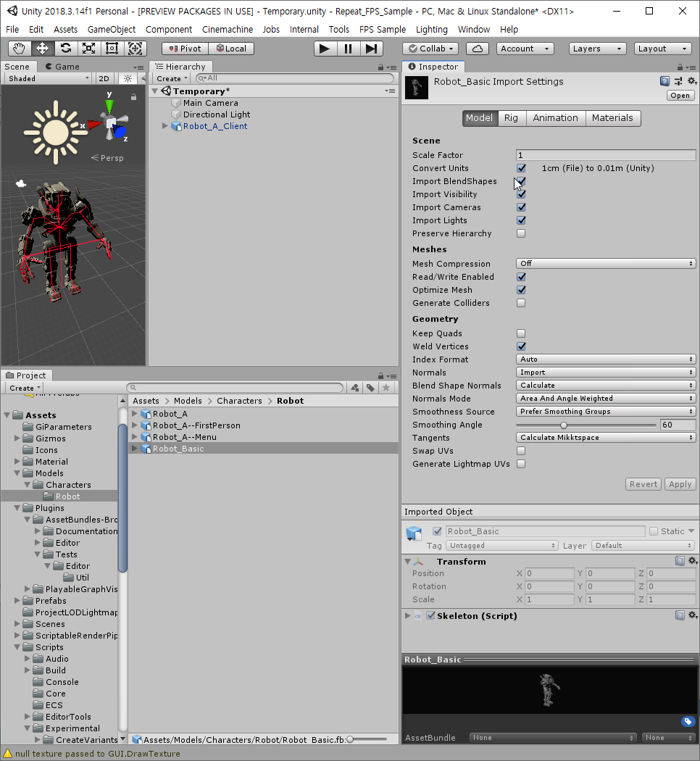Image resolution: width=700 pixels, height=761 pixels.
Task: Toggle the Scene view lock icon
Action: pos(133,97)
